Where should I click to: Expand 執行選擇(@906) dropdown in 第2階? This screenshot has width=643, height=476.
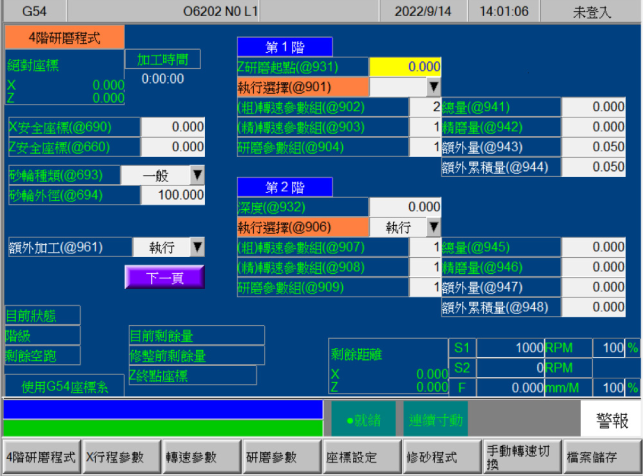432,227
